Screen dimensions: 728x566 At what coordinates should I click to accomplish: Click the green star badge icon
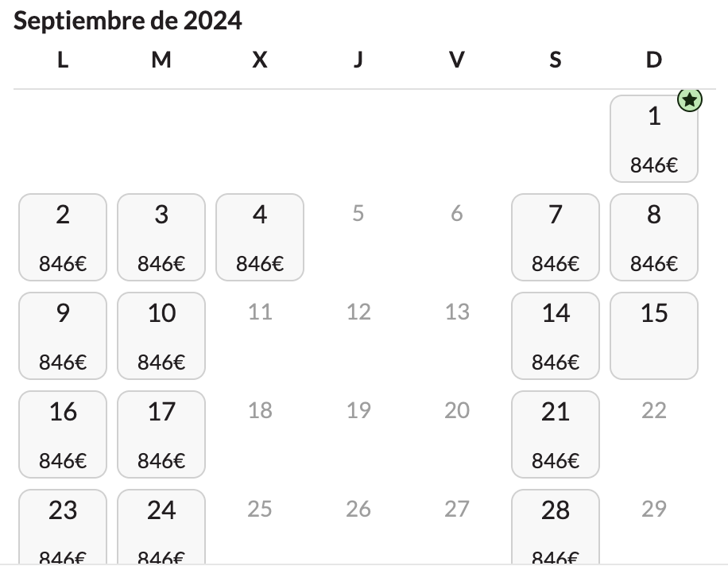(x=690, y=100)
